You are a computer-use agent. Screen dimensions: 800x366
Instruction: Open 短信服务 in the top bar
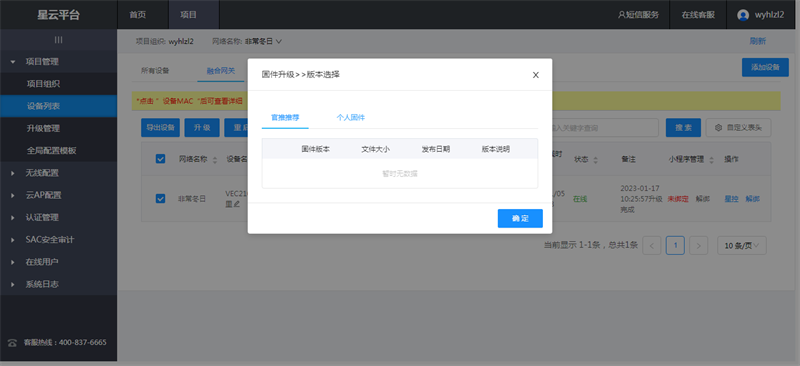(642, 15)
